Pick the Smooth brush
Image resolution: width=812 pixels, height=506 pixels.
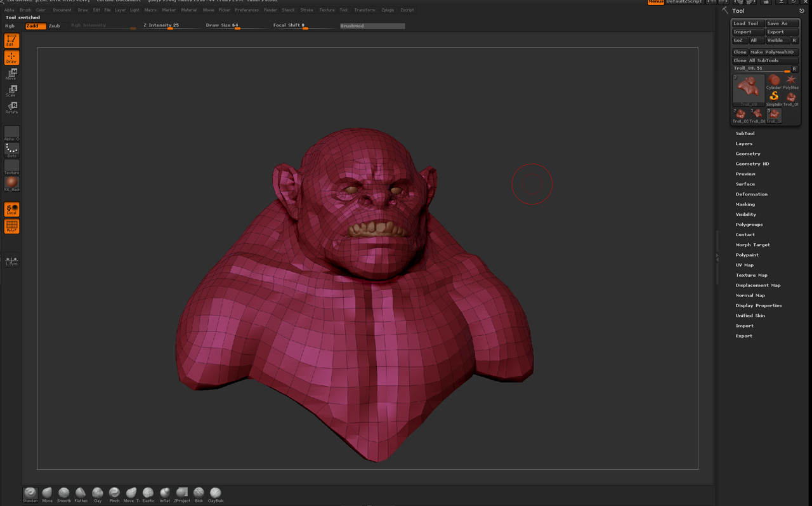pyautogui.click(x=64, y=495)
